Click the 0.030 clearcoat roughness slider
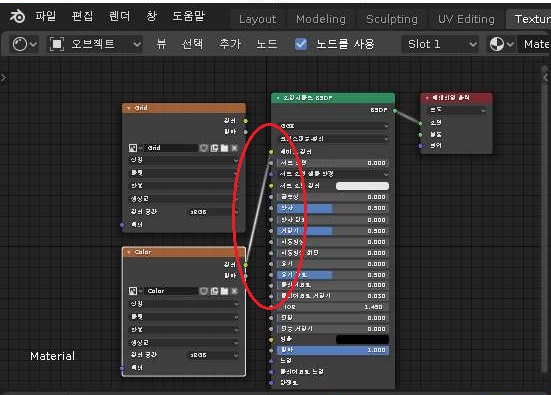 [333, 296]
